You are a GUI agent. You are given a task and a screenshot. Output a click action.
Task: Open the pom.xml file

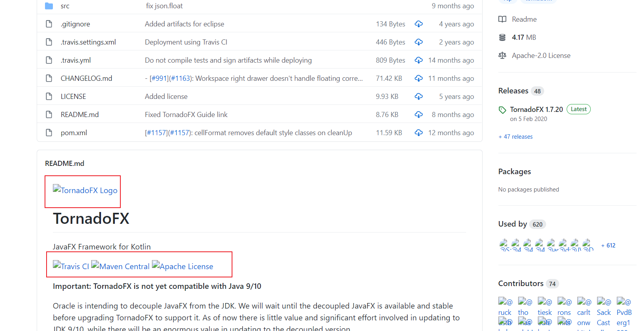tap(74, 133)
